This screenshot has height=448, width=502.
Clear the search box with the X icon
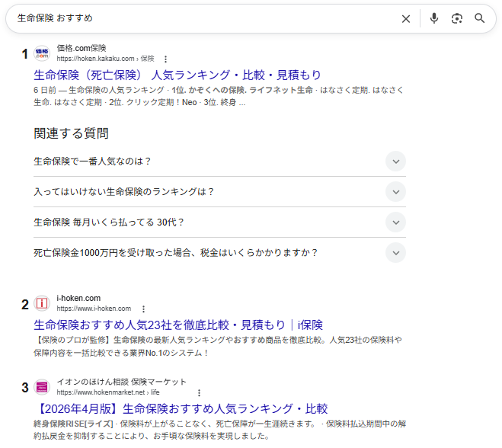pos(406,18)
